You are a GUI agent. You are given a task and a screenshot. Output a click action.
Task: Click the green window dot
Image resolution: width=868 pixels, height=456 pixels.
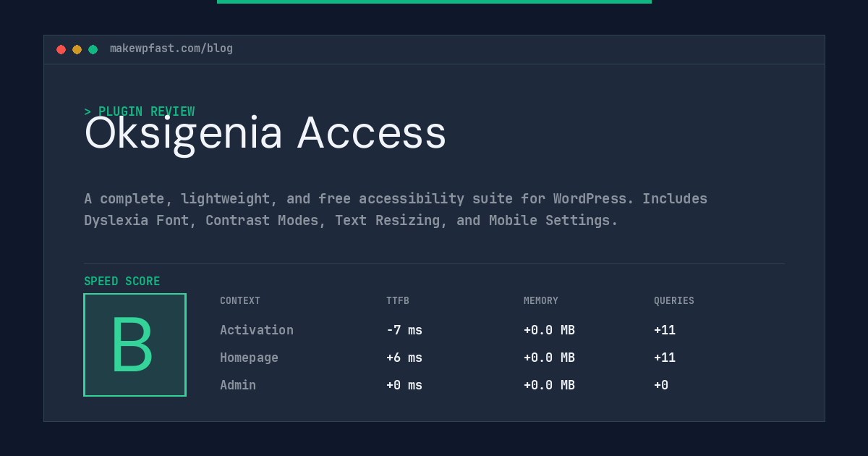pyautogui.click(x=93, y=49)
